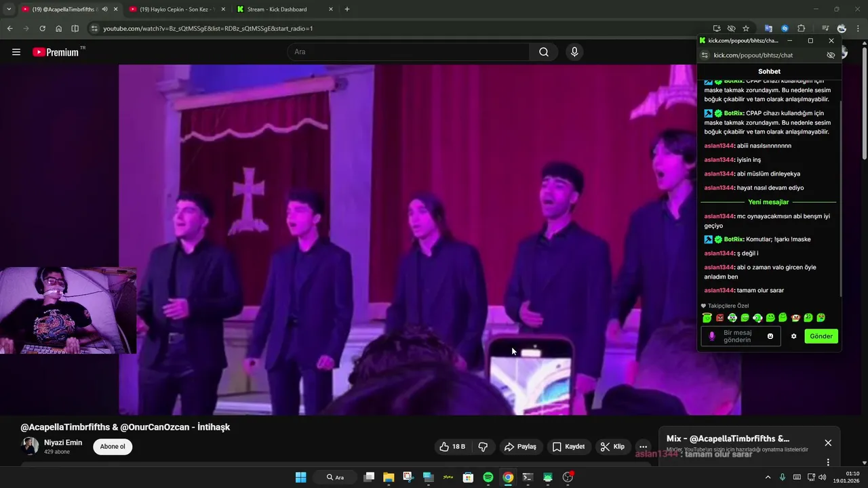Open site settings in Kick popout address bar
The width and height of the screenshot is (868, 488).
click(x=705, y=55)
